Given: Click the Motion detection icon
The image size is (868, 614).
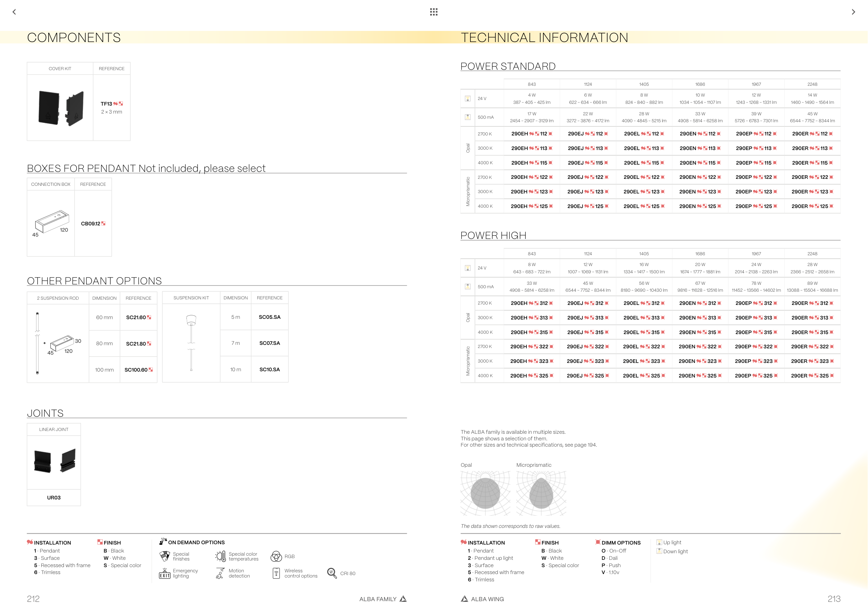Looking at the screenshot, I should pos(220,574).
